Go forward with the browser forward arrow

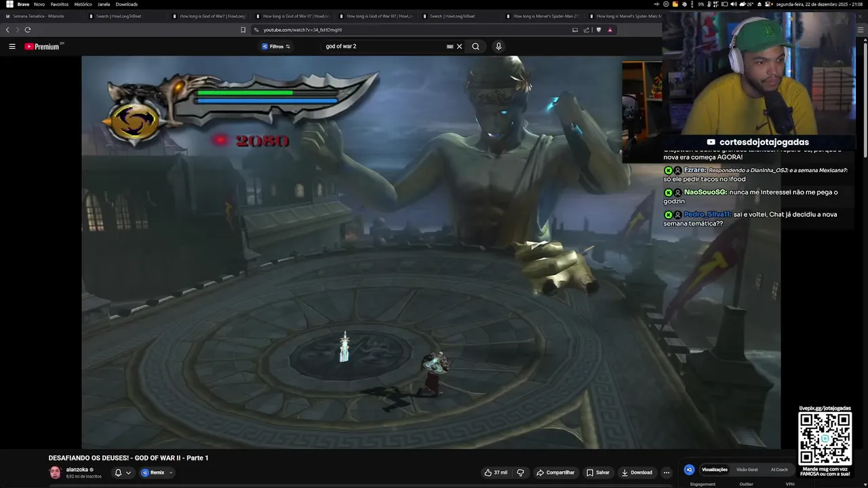pos(17,30)
